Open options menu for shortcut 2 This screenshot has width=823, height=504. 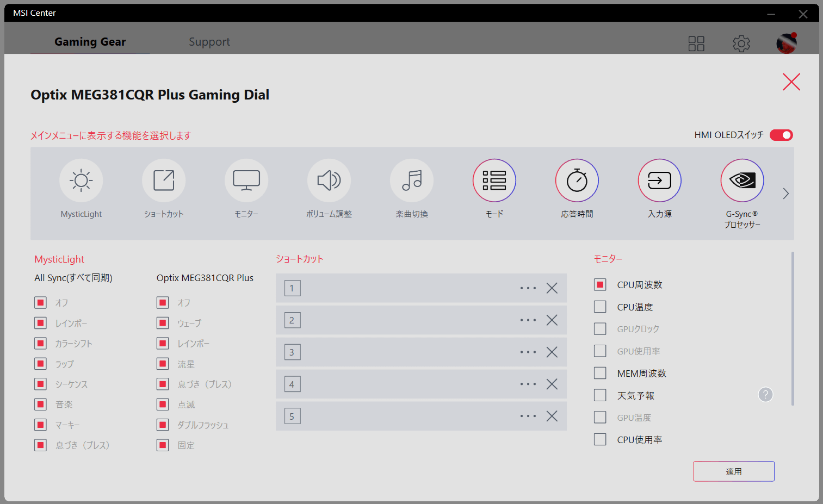pos(528,320)
